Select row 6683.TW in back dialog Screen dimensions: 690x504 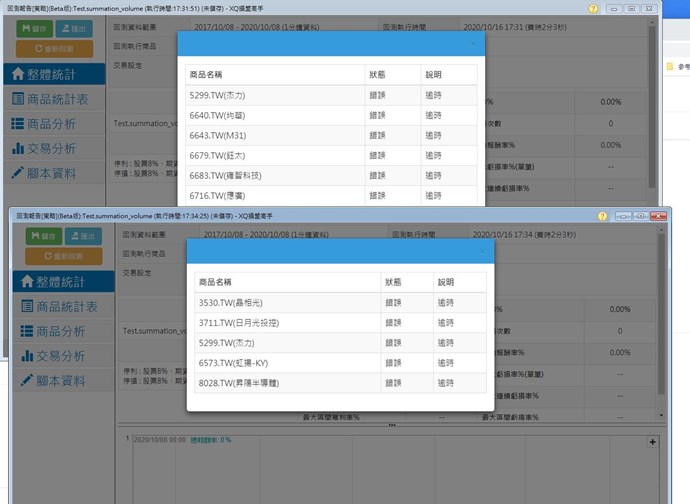(331, 176)
